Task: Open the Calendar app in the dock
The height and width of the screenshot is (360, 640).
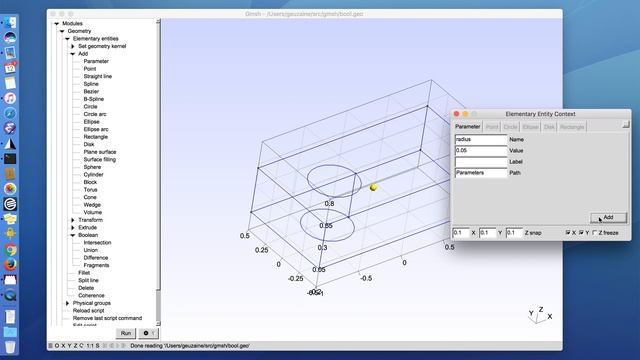Action: pyautogui.click(x=10, y=68)
